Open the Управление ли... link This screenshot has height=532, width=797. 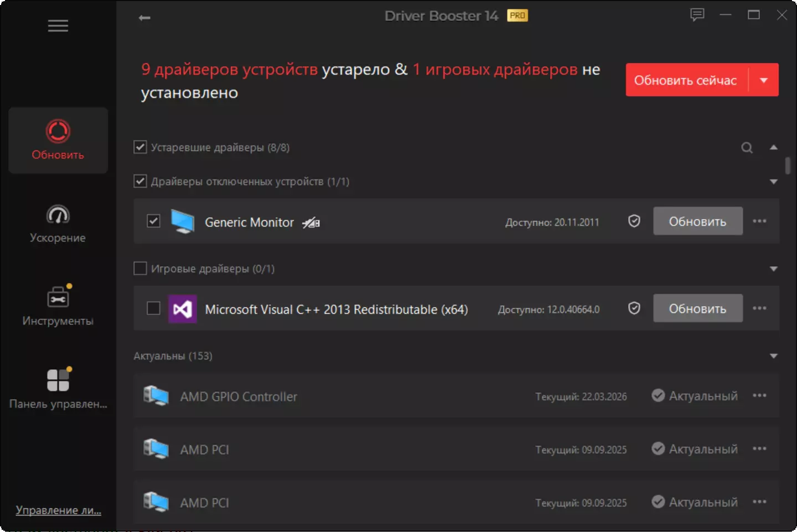pos(58,510)
